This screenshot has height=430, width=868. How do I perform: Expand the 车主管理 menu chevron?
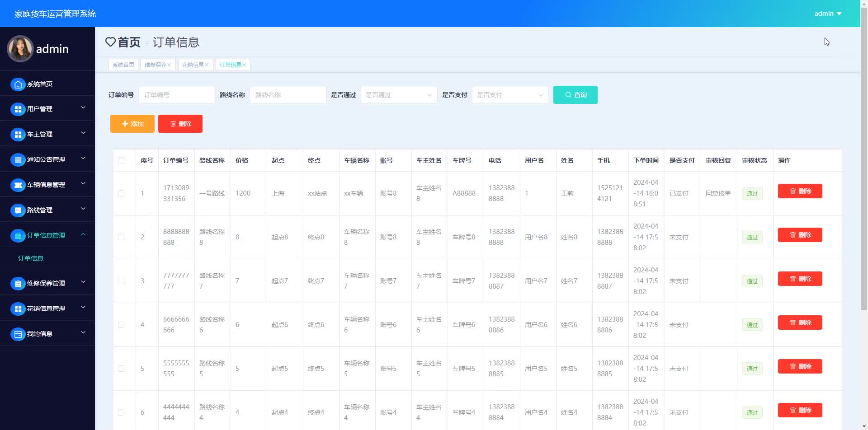83,133
